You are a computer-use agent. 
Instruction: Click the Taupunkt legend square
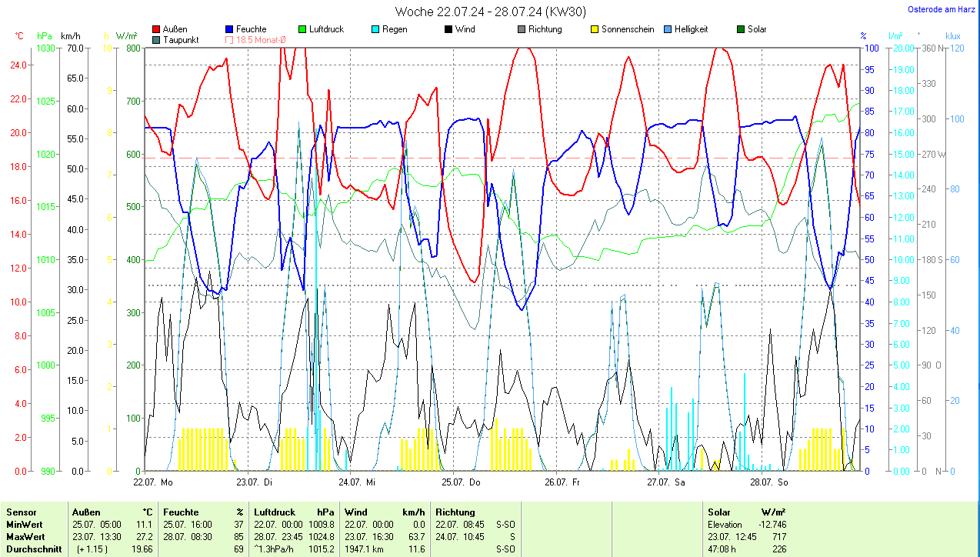pyautogui.click(x=157, y=39)
